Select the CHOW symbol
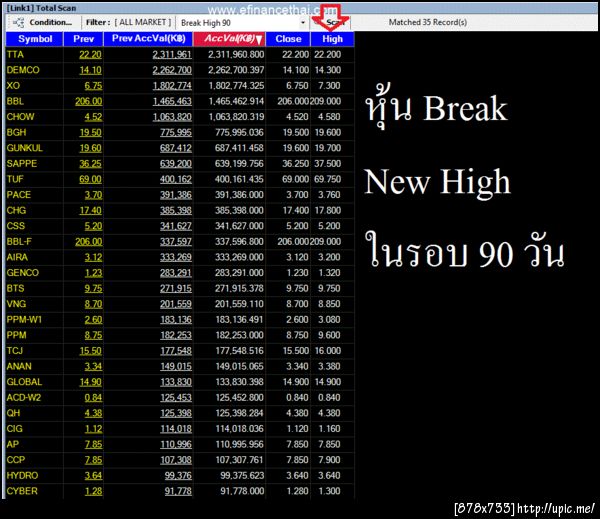Viewport: 600px width, 519px height. [x=20, y=117]
